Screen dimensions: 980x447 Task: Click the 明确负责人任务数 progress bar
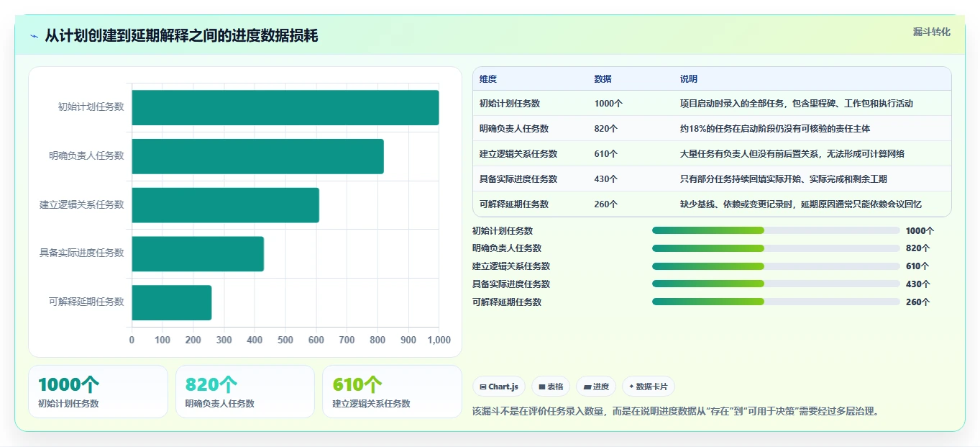click(776, 248)
